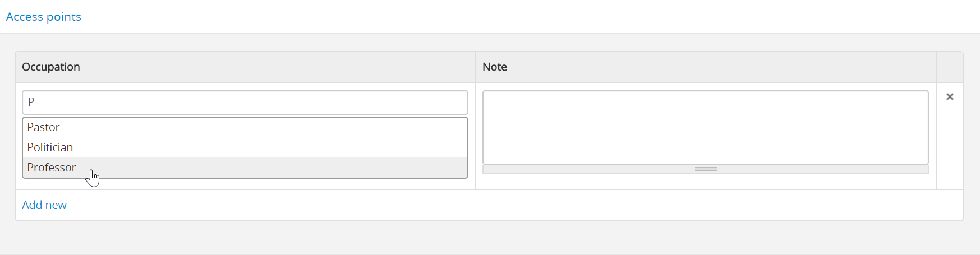The width and height of the screenshot is (980, 255).
Task: Collapse the Access points fieldset title
Action: [x=44, y=17]
